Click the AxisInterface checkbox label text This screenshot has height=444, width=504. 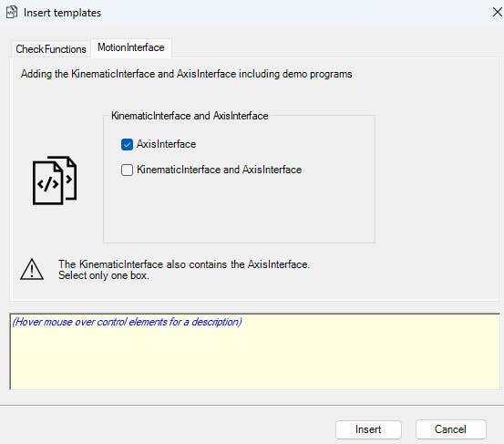(x=166, y=144)
